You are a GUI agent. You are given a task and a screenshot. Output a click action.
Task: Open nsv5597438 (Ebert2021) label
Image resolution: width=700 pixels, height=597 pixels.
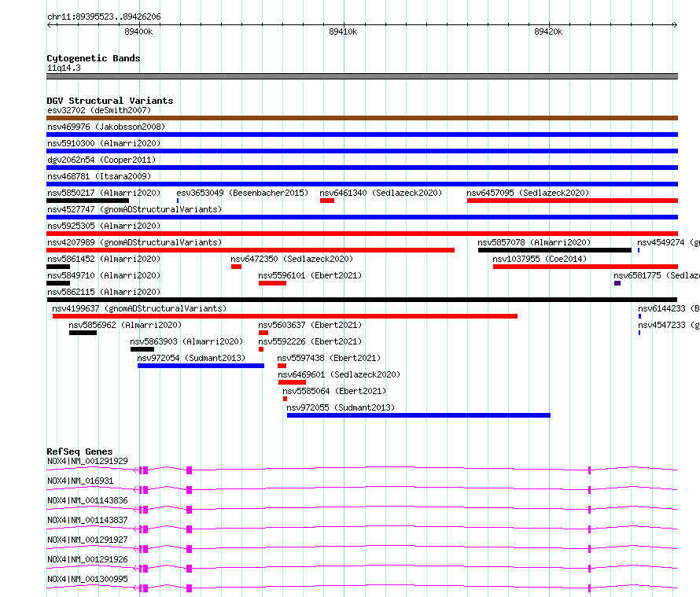click(x=329, y=358)
